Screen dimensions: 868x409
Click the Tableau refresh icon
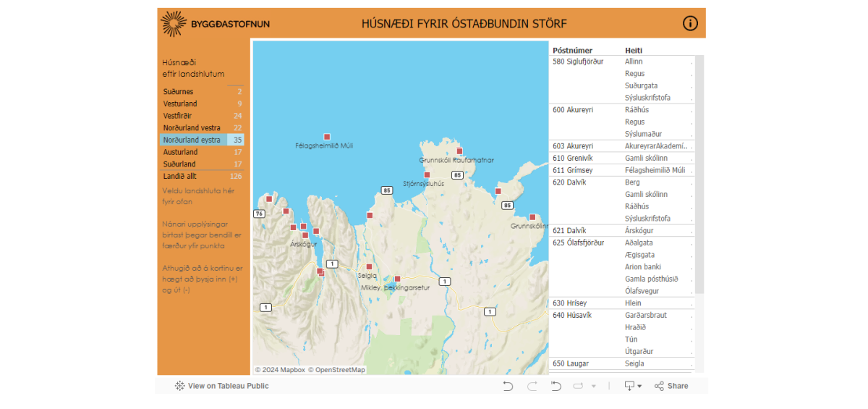579,386
